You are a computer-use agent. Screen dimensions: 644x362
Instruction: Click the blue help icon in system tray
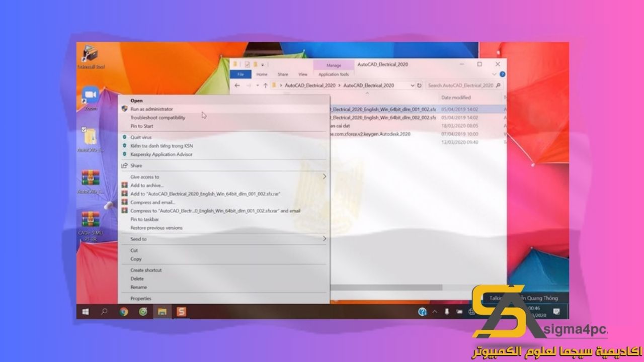click(x=423, y=312)
